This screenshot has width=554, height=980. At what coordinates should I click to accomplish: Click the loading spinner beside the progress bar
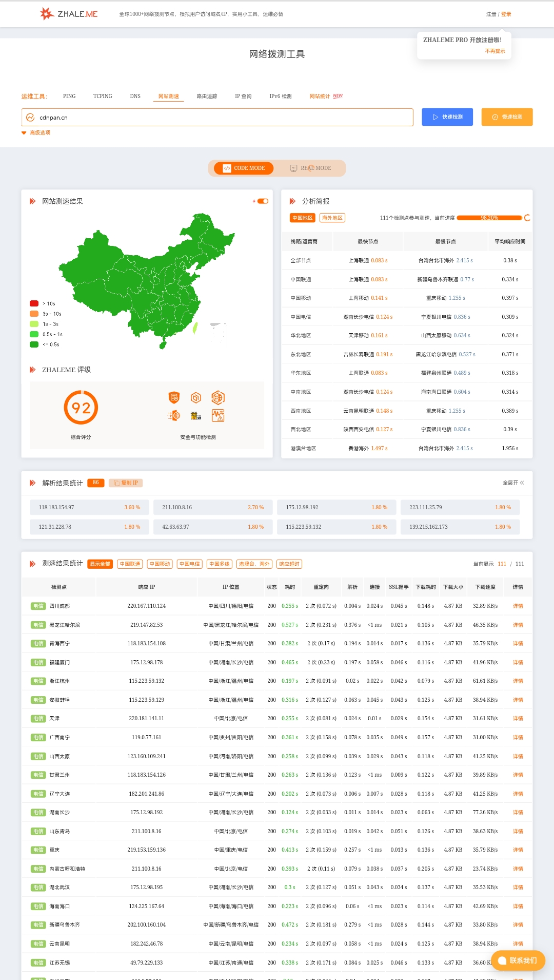[527, 218]
